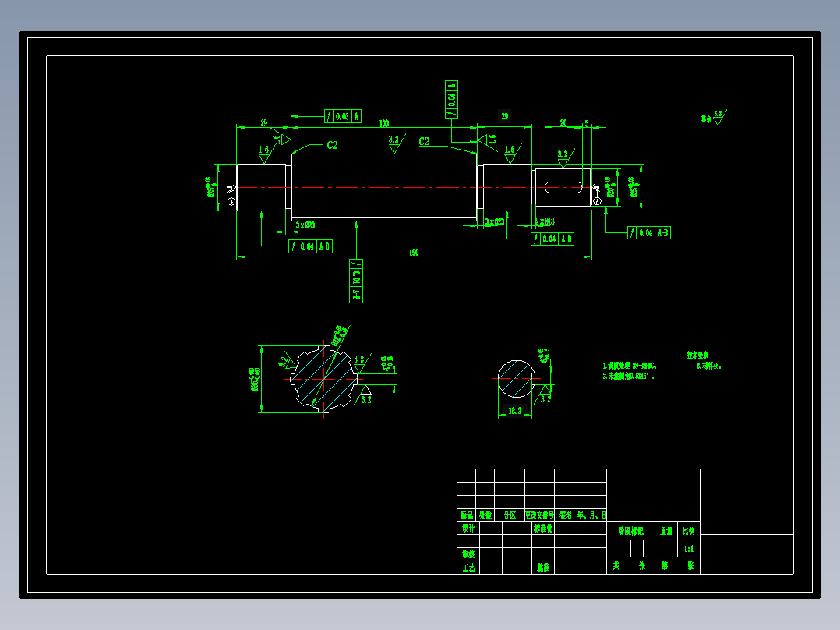The width and height of the screenshot is (840, 630).
Task: Click the "5" dimension beside the 20
Action: (x=587, y=123)
